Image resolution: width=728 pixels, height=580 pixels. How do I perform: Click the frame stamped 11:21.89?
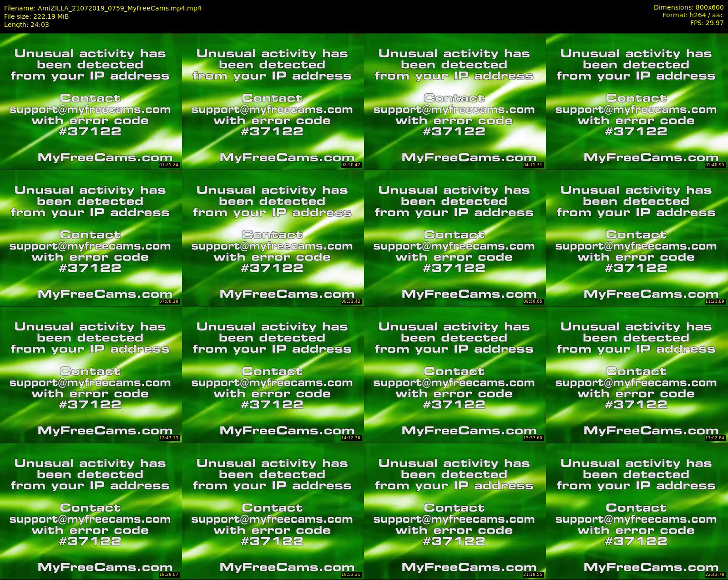coord(637,238)
